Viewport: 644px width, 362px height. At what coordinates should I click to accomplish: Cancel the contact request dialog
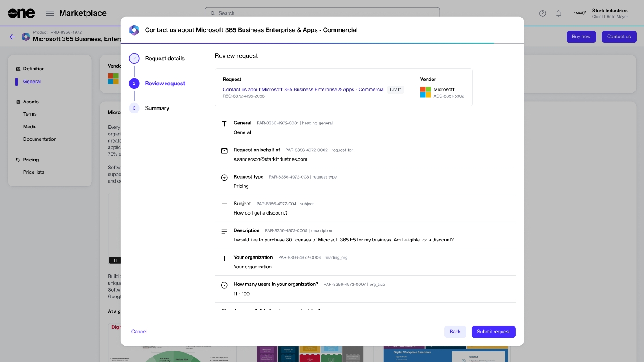139,332
